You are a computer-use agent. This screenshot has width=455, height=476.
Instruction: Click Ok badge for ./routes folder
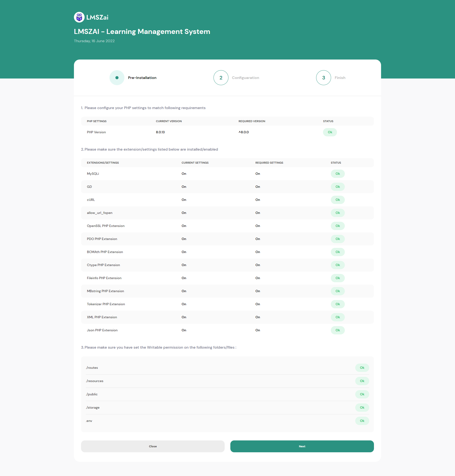click(x=362, y=368)
